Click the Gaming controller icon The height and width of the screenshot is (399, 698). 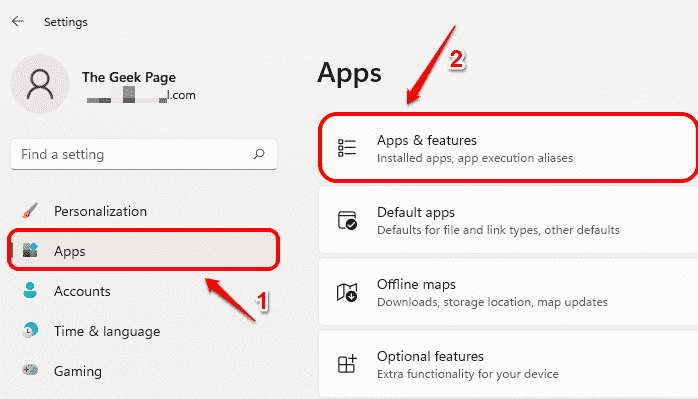tap(30, 370)
